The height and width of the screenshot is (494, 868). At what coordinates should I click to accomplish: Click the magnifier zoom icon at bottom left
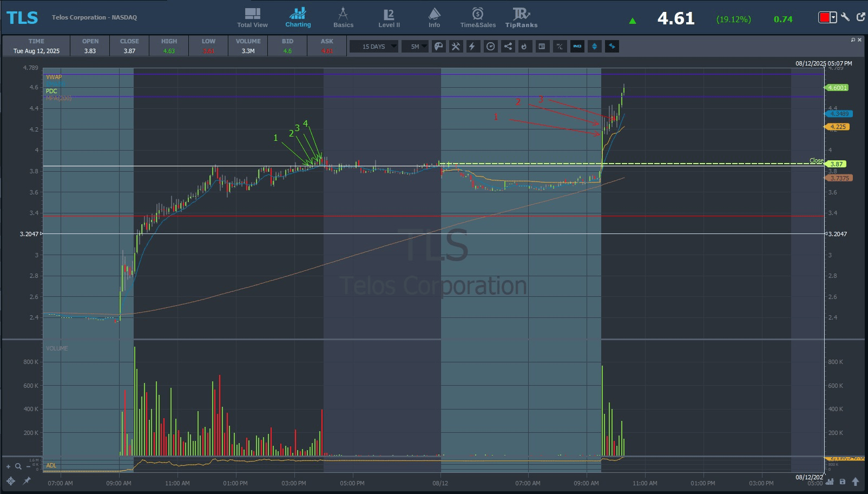(18, 466)
